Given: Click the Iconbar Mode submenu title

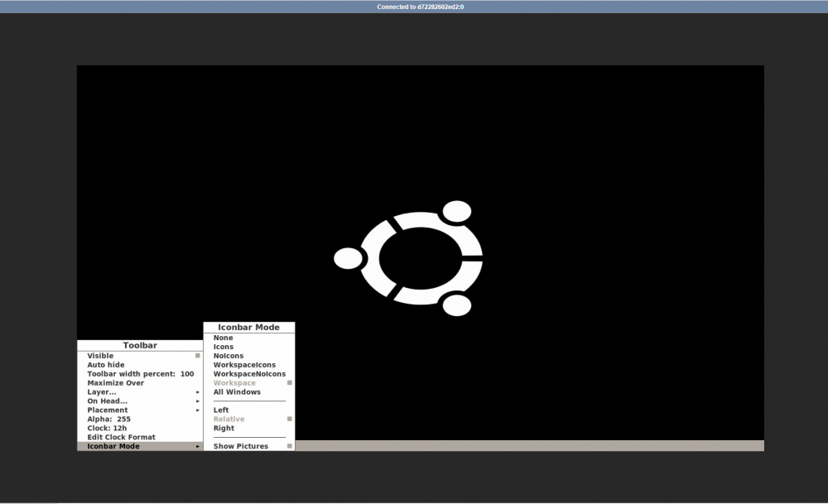Looking at the screenshot, I should (x=248, y=327).
